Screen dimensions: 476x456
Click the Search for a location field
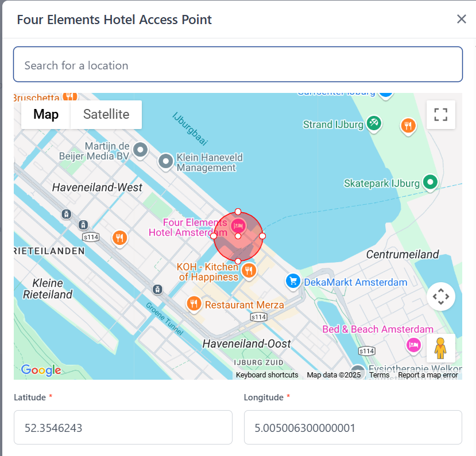[x=238, y=65]
